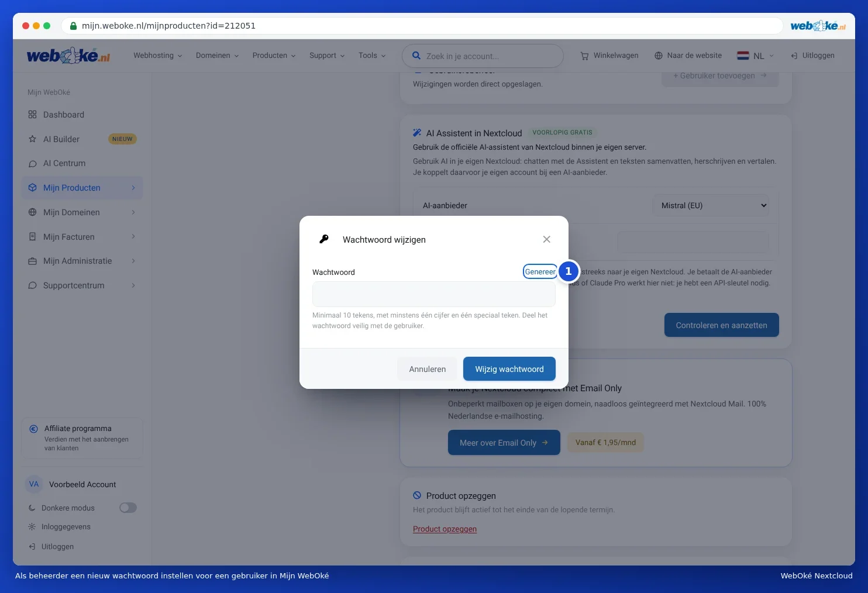Click the Wijzig wachtwoord button
The height and width of the screenshot is (593, 868).
tap(509, 369)
